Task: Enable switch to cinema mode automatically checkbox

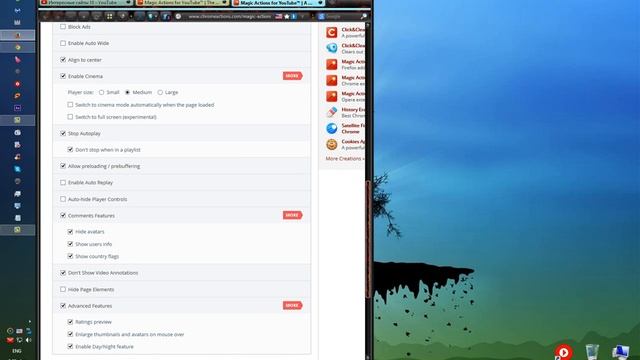Action: tap(70, 105)
